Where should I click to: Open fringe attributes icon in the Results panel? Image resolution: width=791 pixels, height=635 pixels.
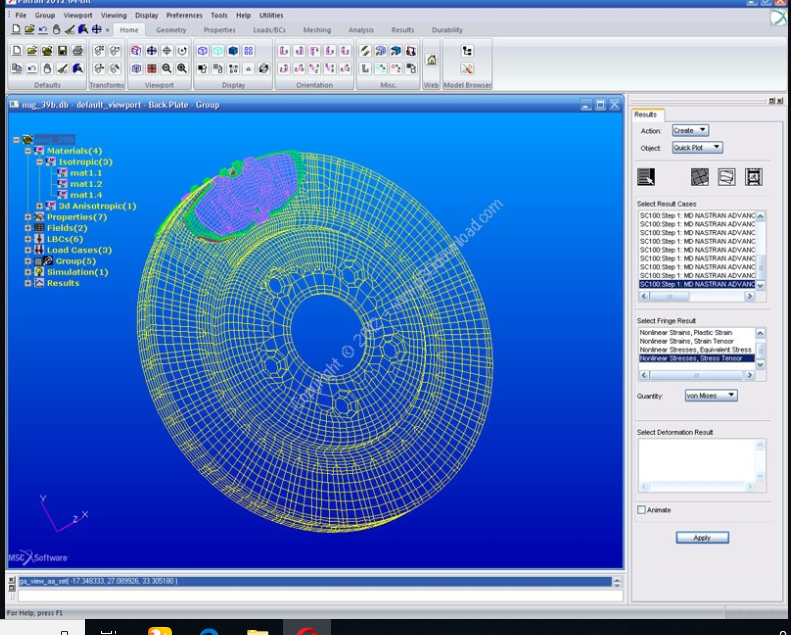pyautogui.click(x=700, y=177)
